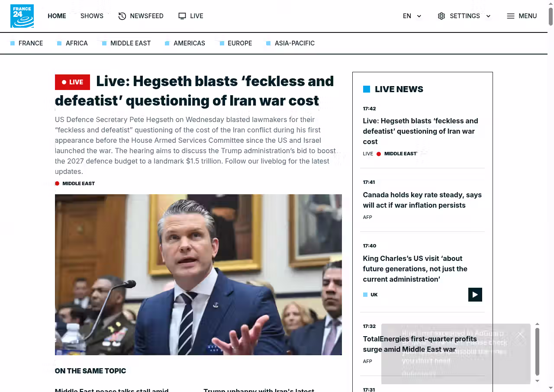This screenshot has height=392, width=554.
Task: Read Canada holds key rate article
Action: coord(422,200)
